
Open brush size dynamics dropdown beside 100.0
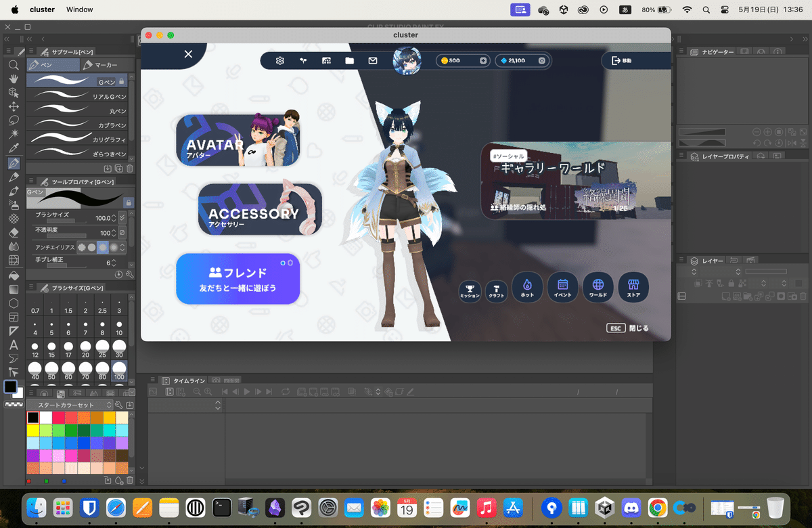[x=122, y=218]
